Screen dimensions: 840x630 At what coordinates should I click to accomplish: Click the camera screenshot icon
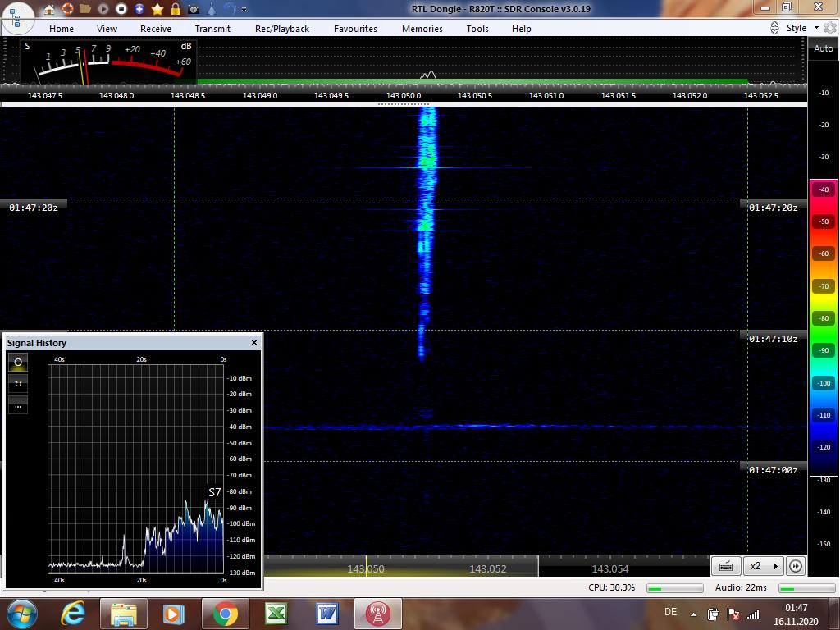[194, 9]
